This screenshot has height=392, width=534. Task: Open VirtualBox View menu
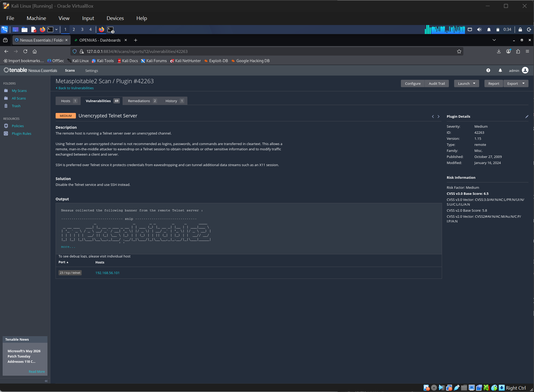click(64, 18)
